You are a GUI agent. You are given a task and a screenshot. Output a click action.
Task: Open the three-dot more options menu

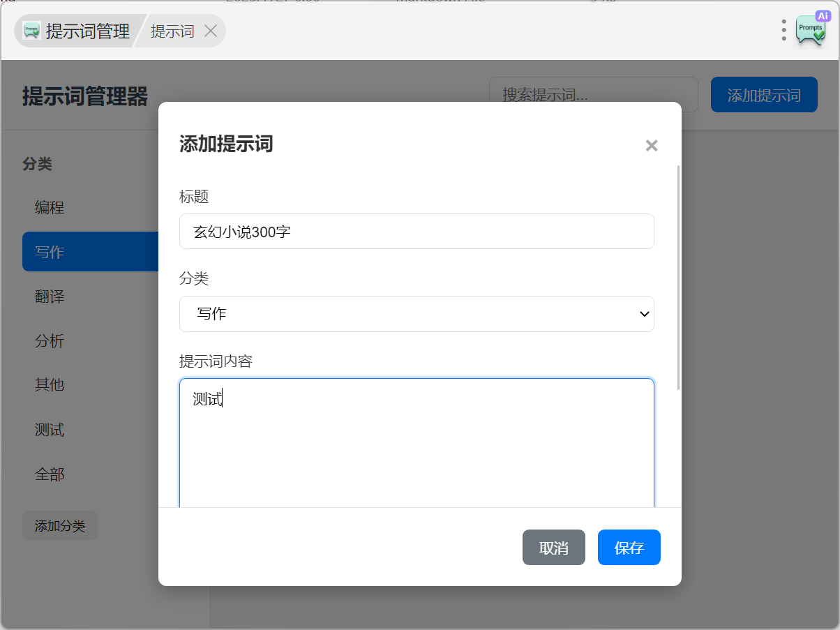[x=784, y=30]
